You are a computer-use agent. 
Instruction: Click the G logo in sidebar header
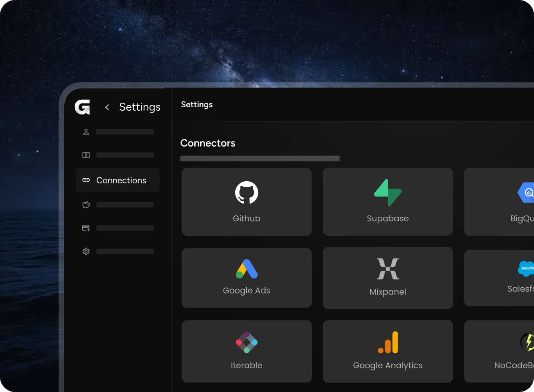click(82, 107)
